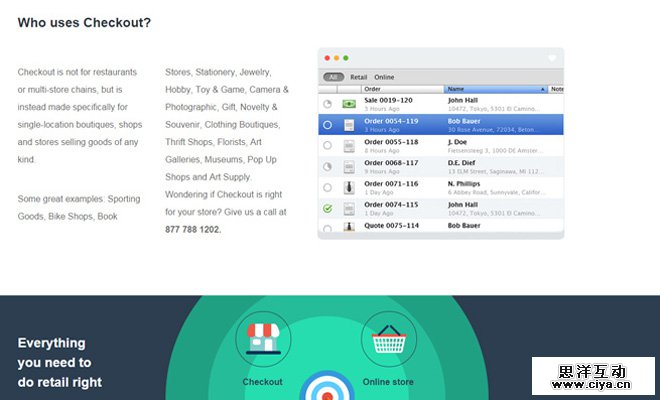Click the green zoom dot of the app window
660x400 pixels.
tap(346, 58)
